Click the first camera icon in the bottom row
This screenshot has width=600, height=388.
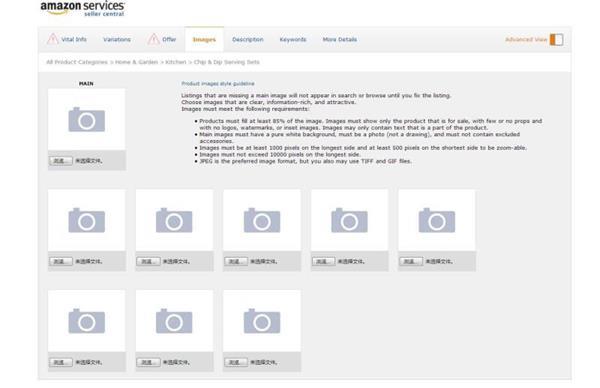coord(86,321)
